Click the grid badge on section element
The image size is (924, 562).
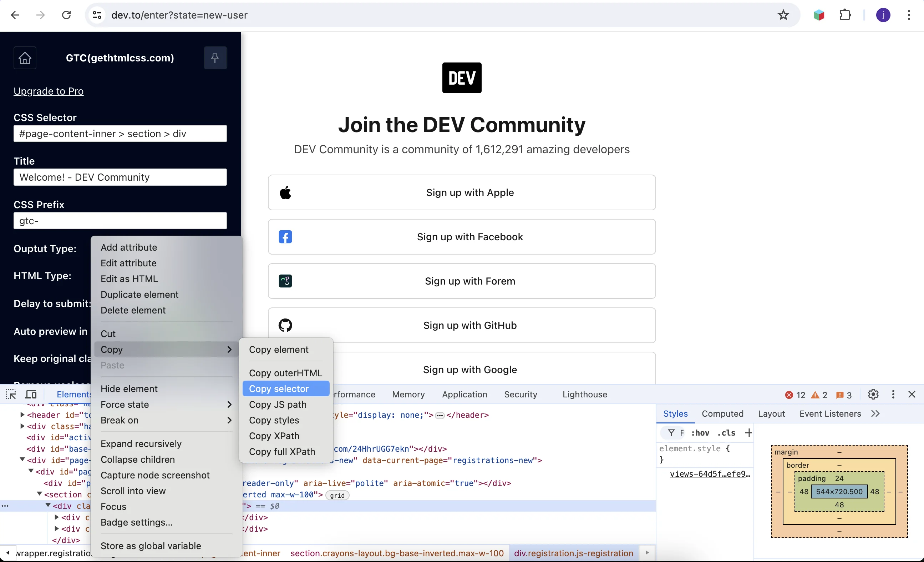(x=337, y=495)
